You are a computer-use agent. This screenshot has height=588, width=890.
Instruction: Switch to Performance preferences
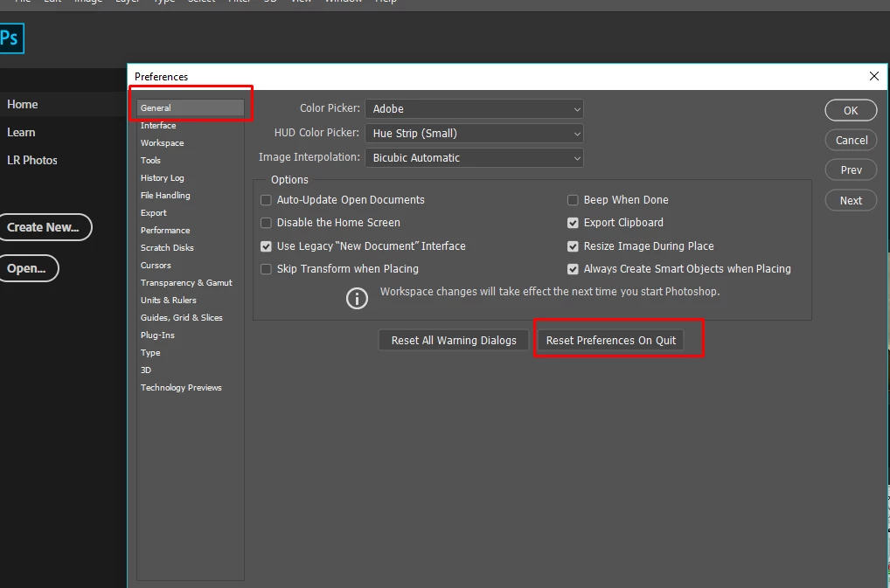[165, 230]
